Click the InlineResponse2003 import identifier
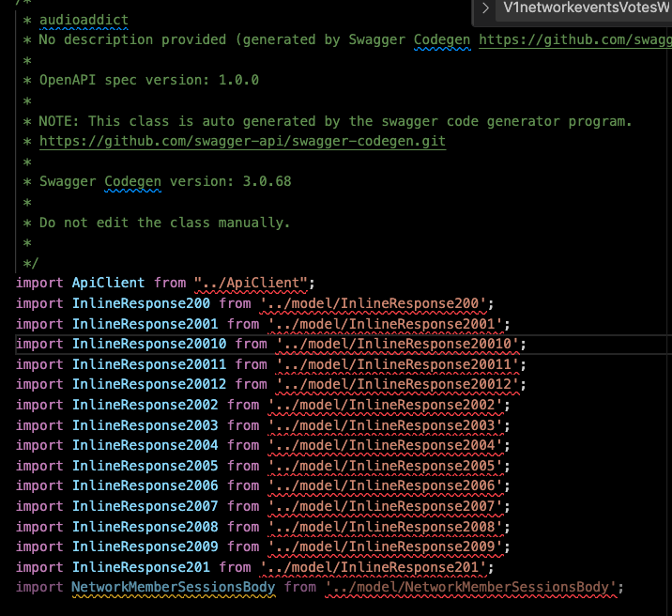 [145, 425]
